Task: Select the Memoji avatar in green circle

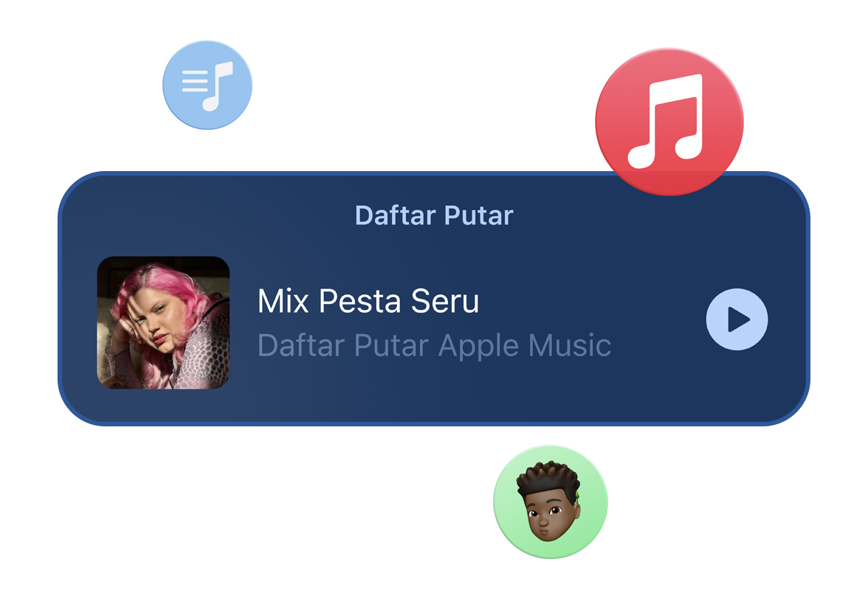Action: [x=551, y=502]
